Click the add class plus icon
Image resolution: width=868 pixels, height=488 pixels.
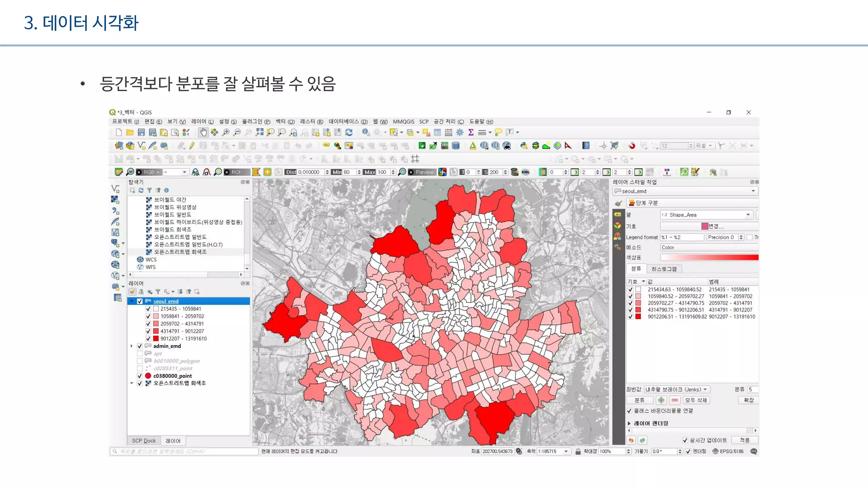661,400
